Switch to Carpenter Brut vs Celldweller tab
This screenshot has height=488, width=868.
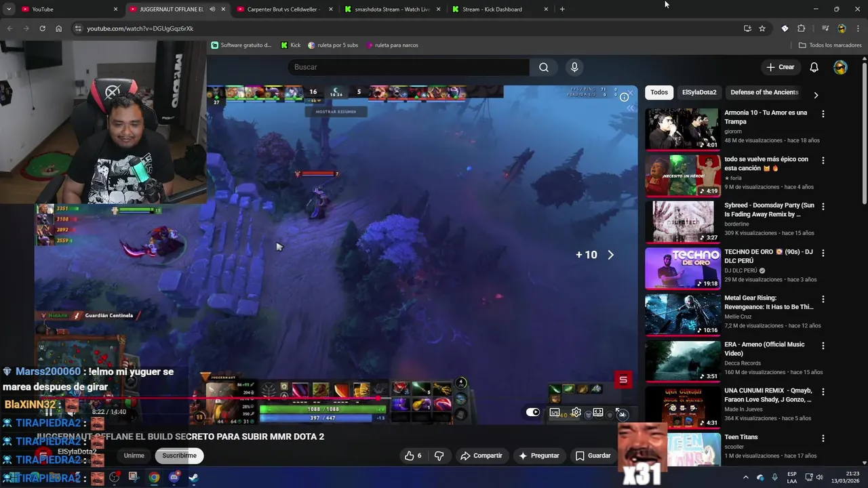[285, 9]
